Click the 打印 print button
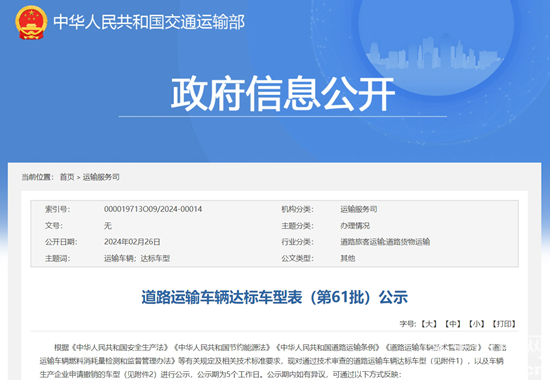Screen dimensions: 550x380 click(x=504, y=324)
